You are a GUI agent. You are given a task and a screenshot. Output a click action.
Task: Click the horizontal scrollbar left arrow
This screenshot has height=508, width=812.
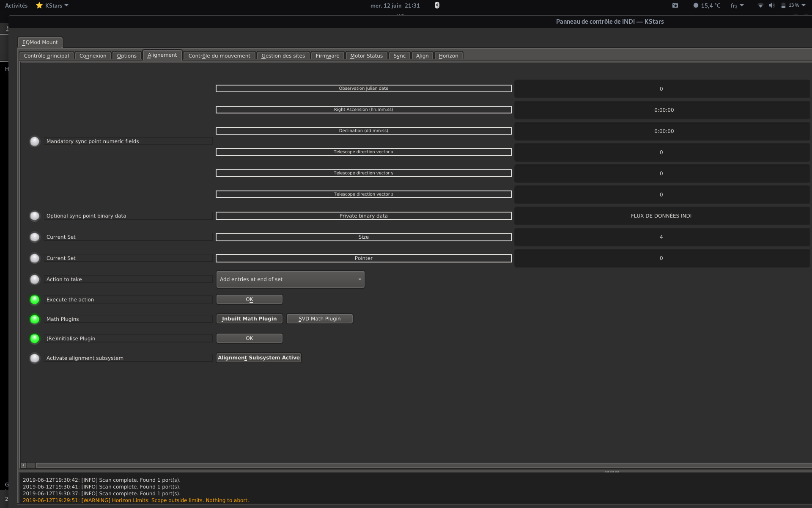tap(24, 465)
